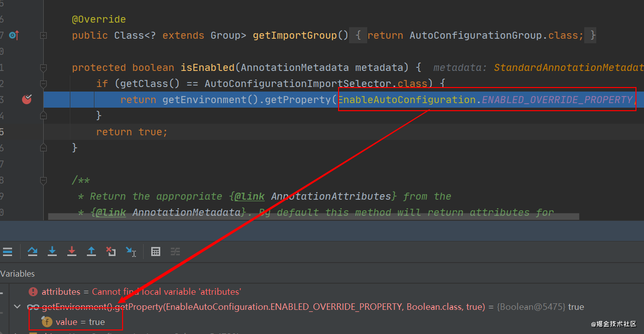Click the 'protected boolean' keywords

(x=123, y=67)
